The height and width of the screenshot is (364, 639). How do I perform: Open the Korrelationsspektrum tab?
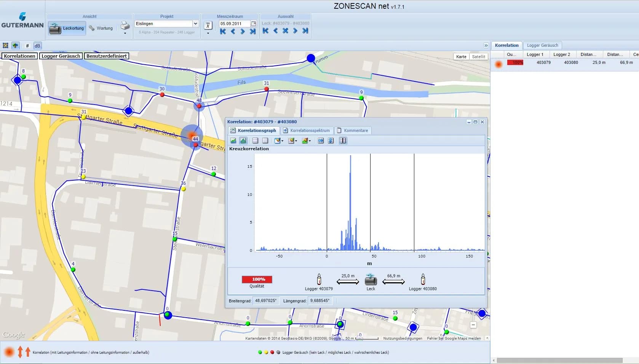307,130
